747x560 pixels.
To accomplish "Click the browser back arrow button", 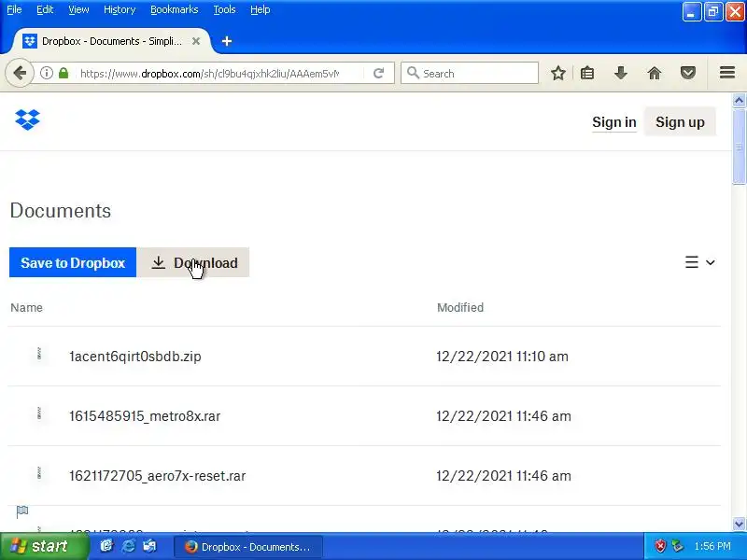I will 20,74.
